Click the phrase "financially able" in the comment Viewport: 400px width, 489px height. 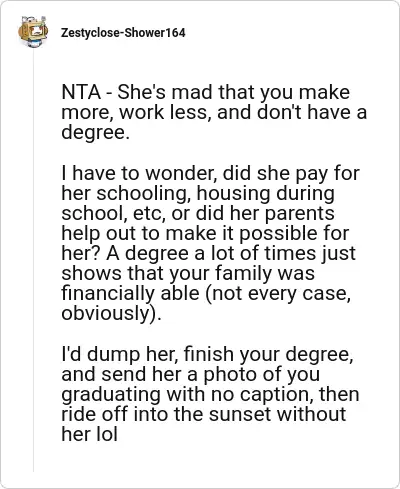(x=130, y=294)
